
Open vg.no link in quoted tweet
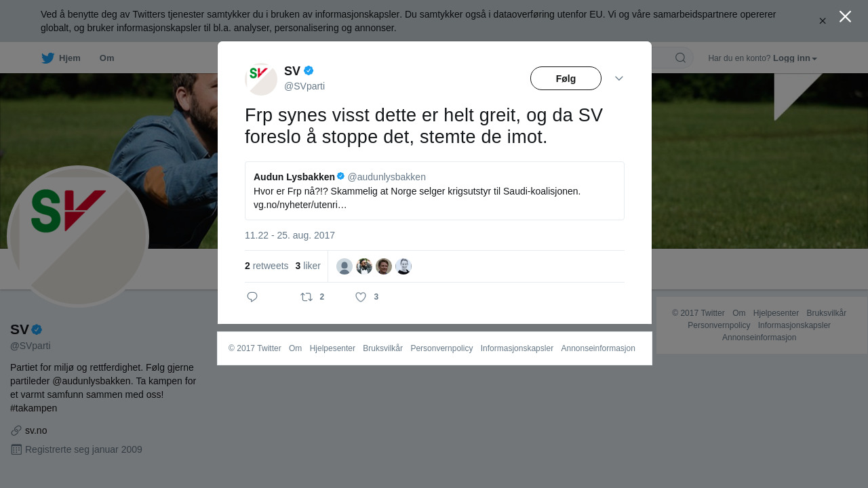click(x=300, y=205)
